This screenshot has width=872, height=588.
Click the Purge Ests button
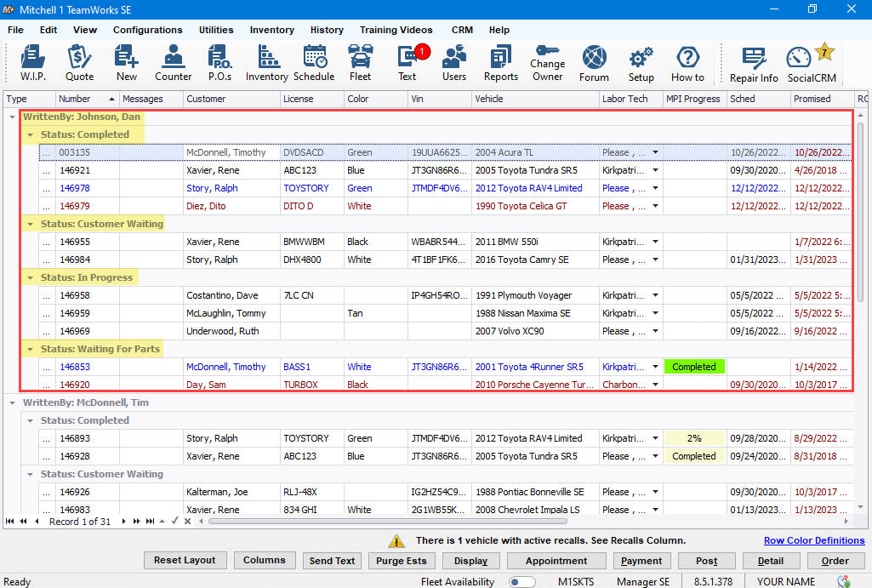[402, 561]
